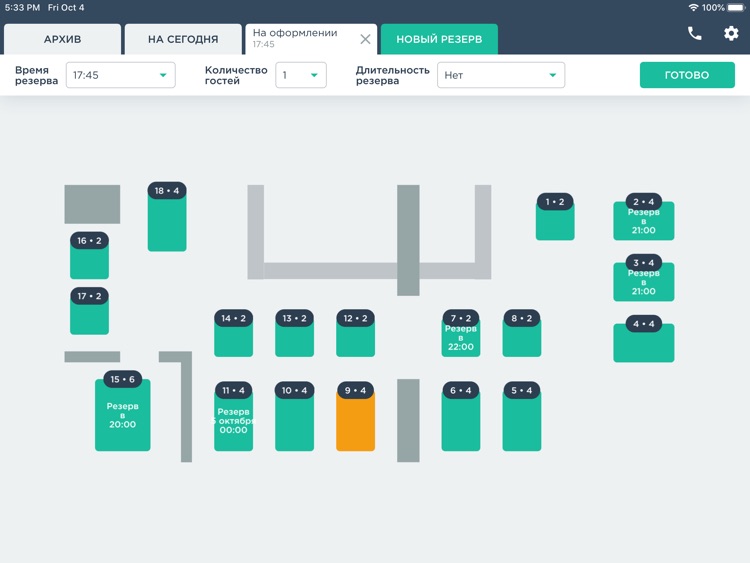Select table 15 reserved at 20:00

pyautogui.click(x=122, y=411)
